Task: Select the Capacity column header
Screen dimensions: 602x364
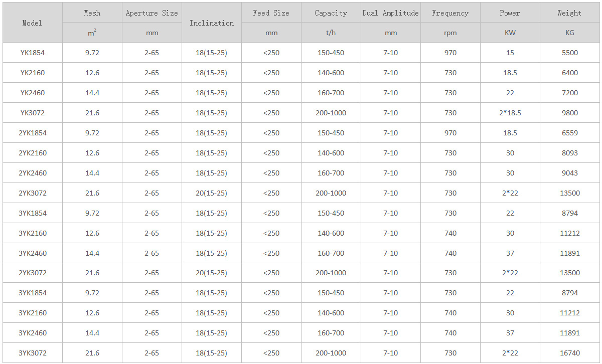Action: [x=331, y=13]
